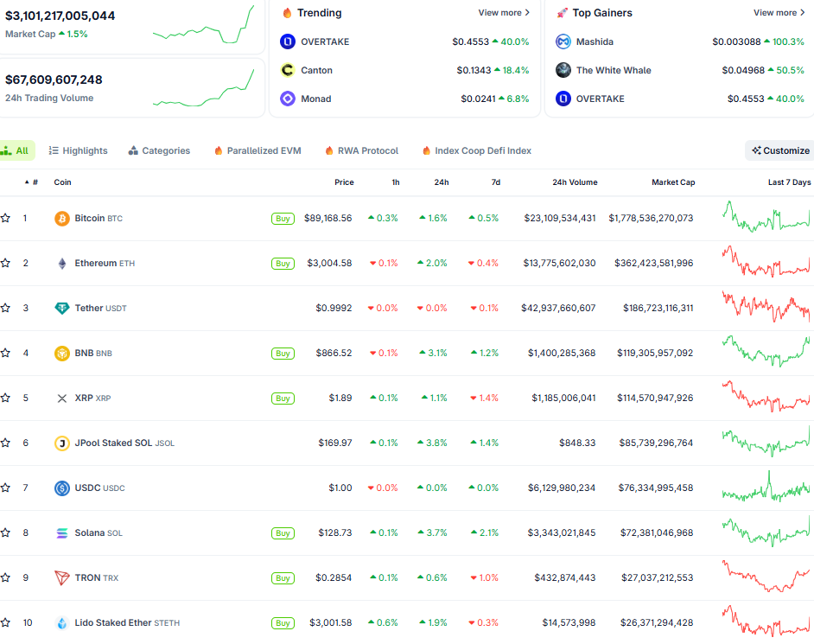The image size is (814, 644).
Task: Click the Bitcoin coin logo icon
Action: click(x=62, y=219)
